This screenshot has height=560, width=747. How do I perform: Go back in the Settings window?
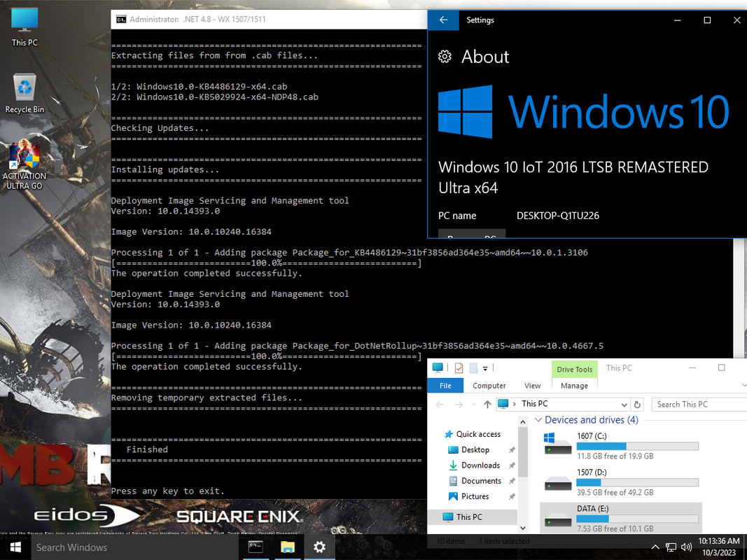pyautogui.click(x=443, y=20)
